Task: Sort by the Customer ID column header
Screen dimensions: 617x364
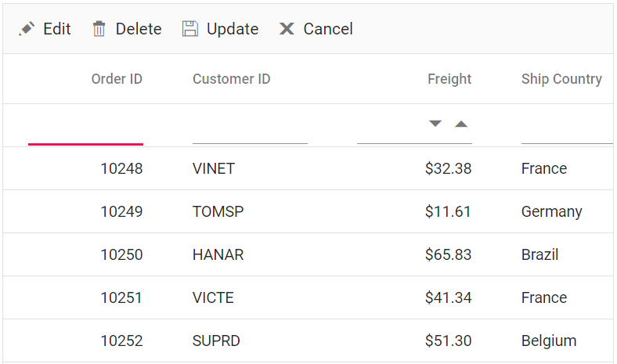Action: tap(231, 79)
